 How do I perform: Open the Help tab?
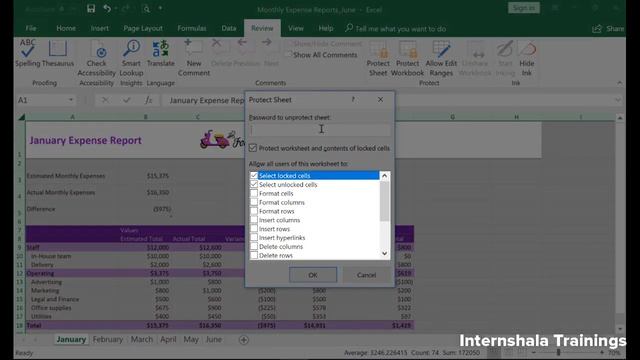(x=326, y=28)
